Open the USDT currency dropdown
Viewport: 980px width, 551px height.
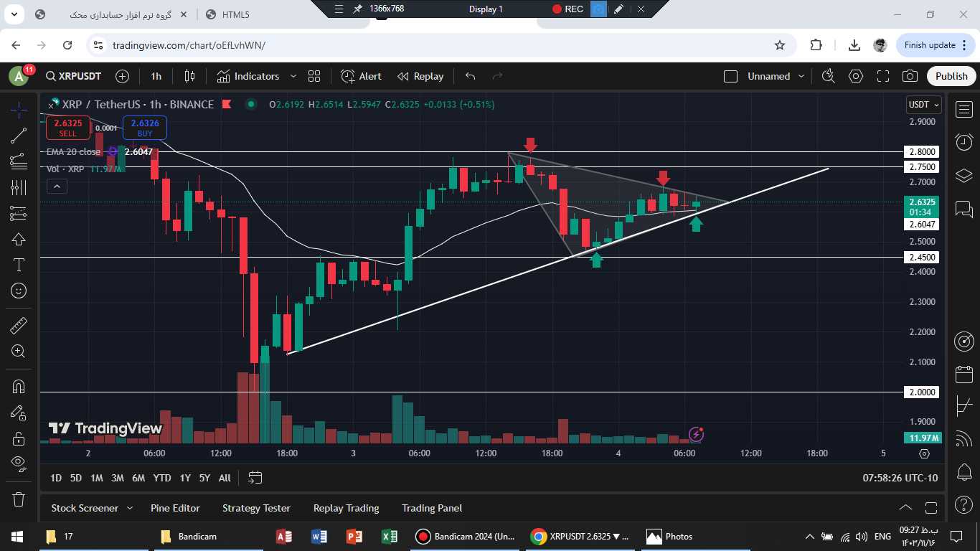(923, 105)
